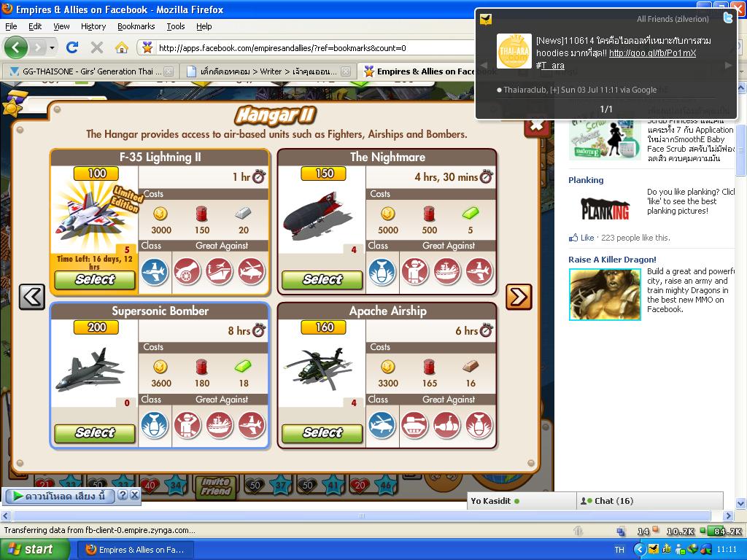Click Supersonic Bomber great-against battleship icon
This screenshot has width=747, height=560.
point(219,425)
